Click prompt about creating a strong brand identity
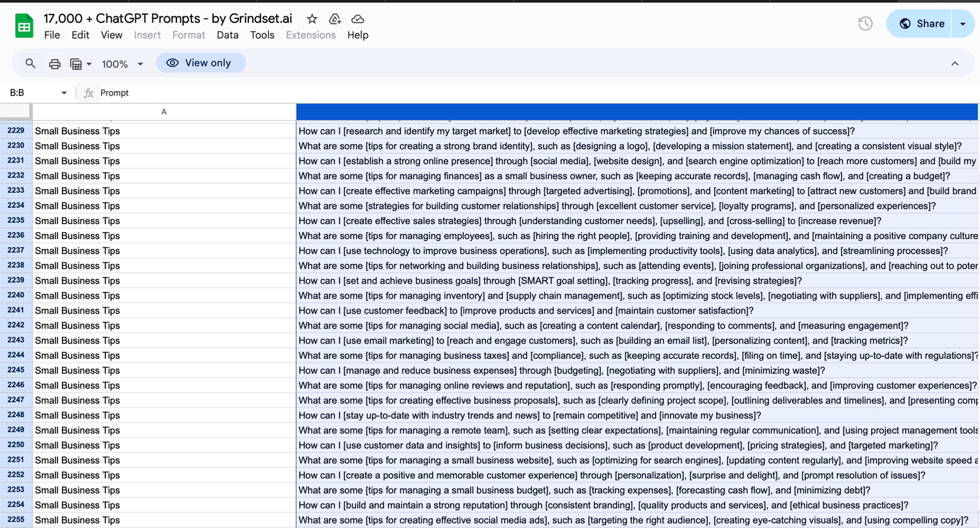980x528 pixels. [638, 146]
